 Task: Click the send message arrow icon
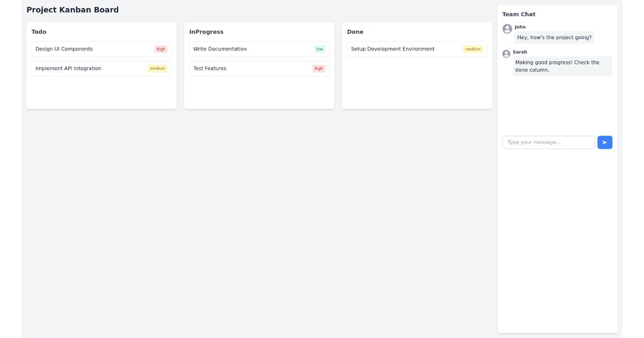pos(604,142)
